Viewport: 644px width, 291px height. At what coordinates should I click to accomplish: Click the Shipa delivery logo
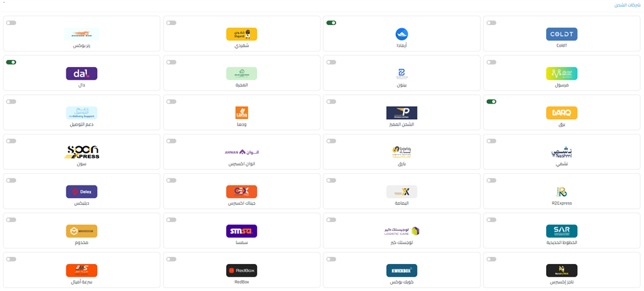[241, 34]
